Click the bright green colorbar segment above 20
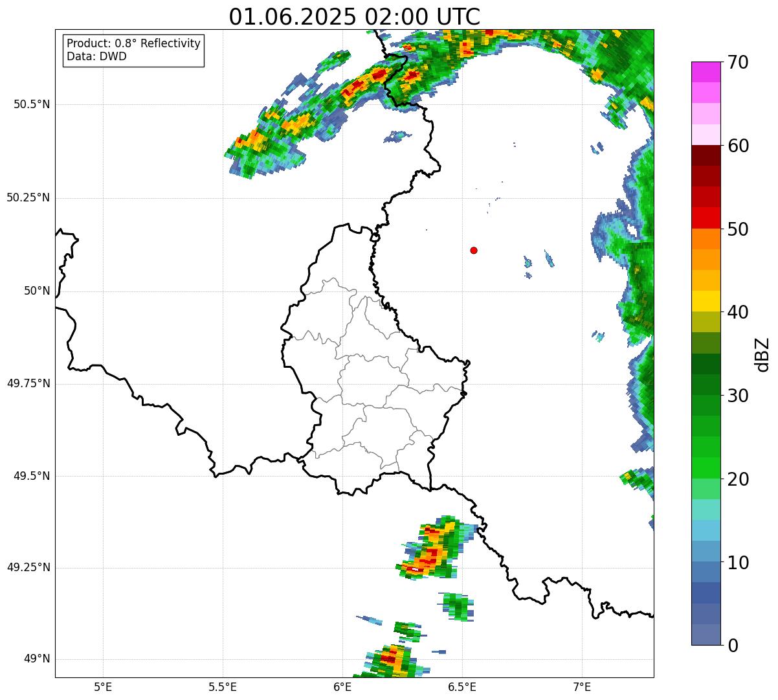This screenshot has height=700, width=778. (706, 468)
